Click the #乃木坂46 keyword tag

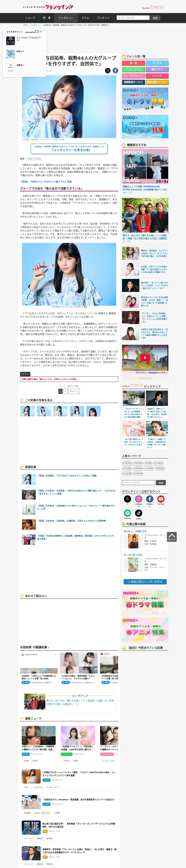pyautogui.click(x=159, y=463)
